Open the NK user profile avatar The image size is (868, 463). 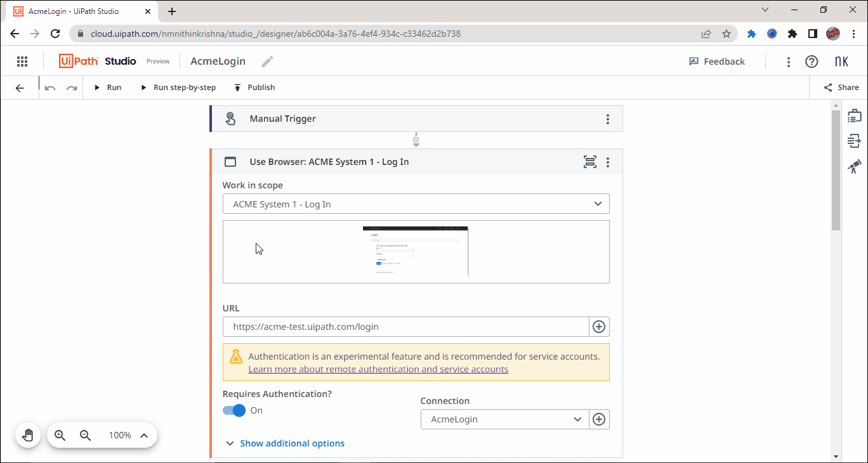(841, 62)
